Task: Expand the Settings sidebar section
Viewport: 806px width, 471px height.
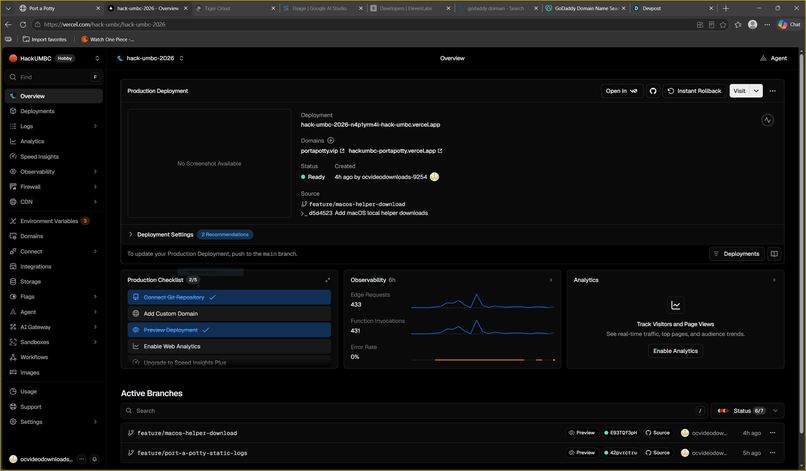Action: pyautogui.click(x=95, y=422)
